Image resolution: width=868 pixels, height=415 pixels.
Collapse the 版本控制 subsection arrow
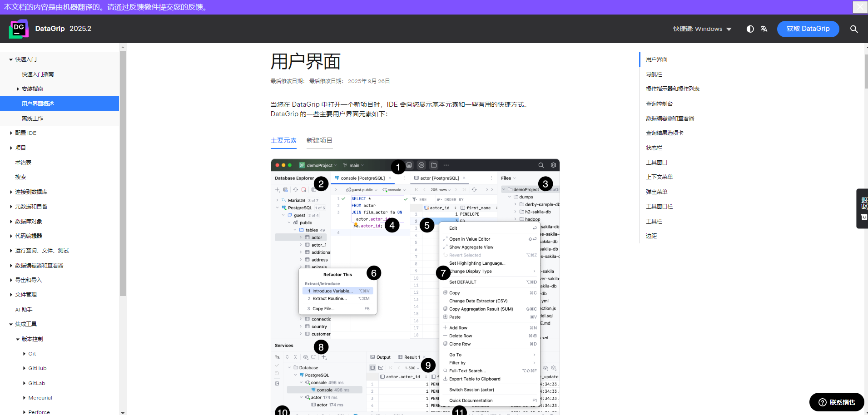tap(18, 339)
